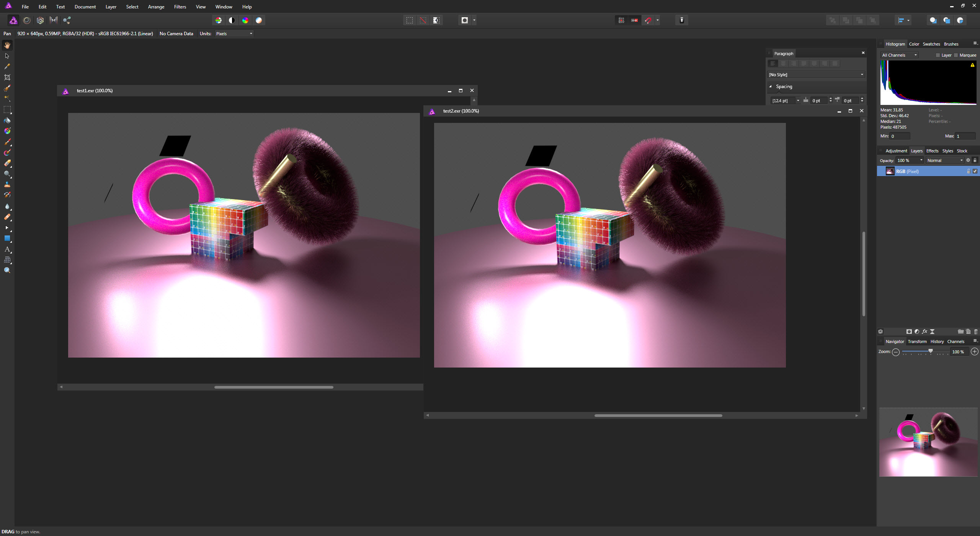Enable the Layer checkbox in Histogram
The image size is (980, 536).
(938, 55)
